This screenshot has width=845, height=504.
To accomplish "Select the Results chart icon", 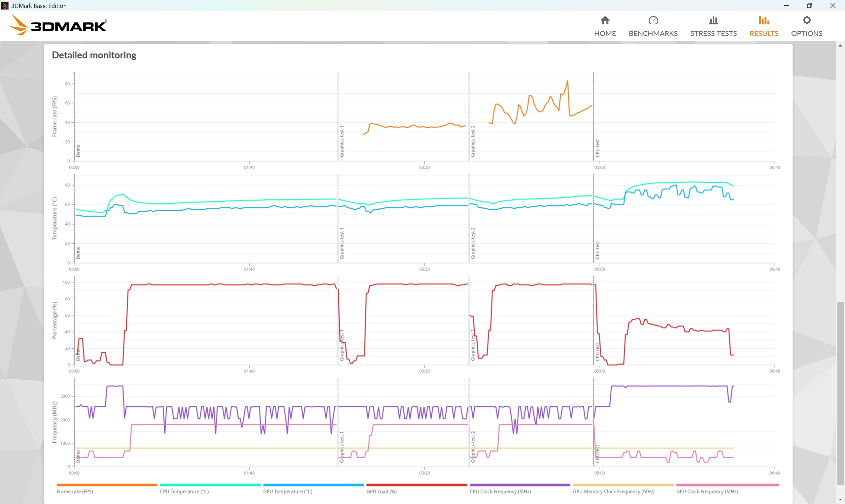I will tap(763, 21).
